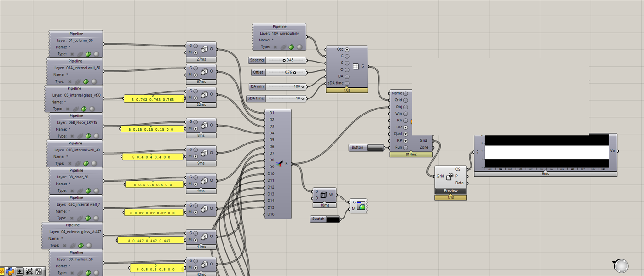This screenshot has height=276, width=644.
Task: Open the M input arrow on the 67ms component
Action: pos(195,75)
